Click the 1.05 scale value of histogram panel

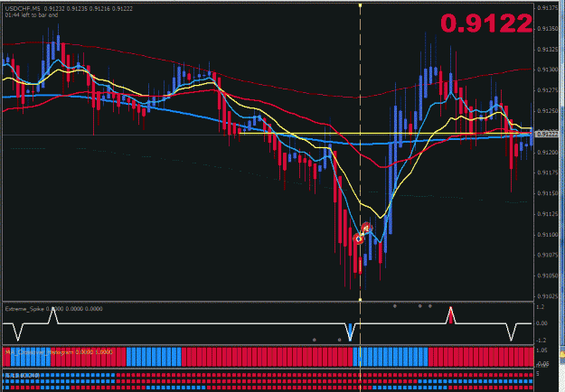point(541,350)
